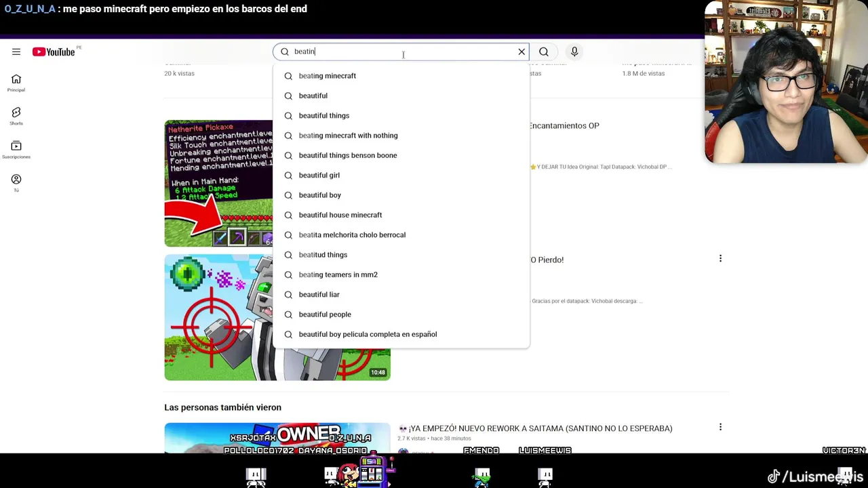
Task: Open the Tú profile sidebar icon
Action: pos(16,183)
